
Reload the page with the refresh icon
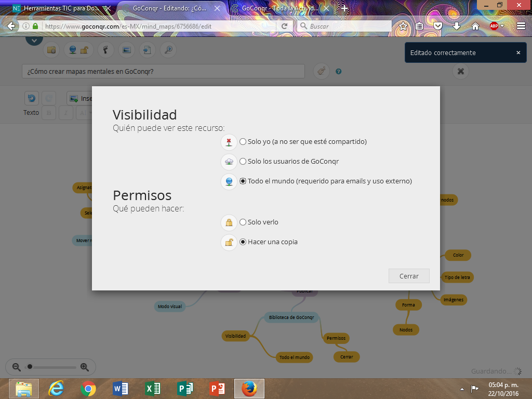click(x=284, y=26)
